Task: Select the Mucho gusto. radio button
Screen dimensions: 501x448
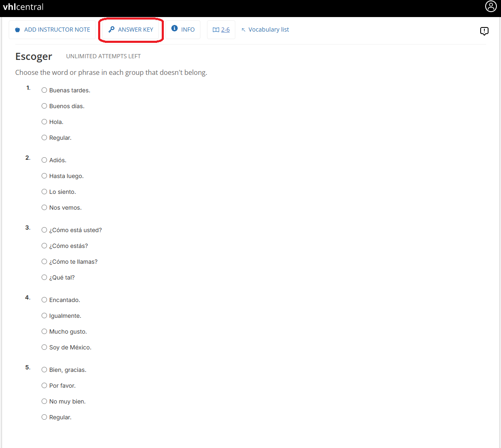Action: [44, 332]
